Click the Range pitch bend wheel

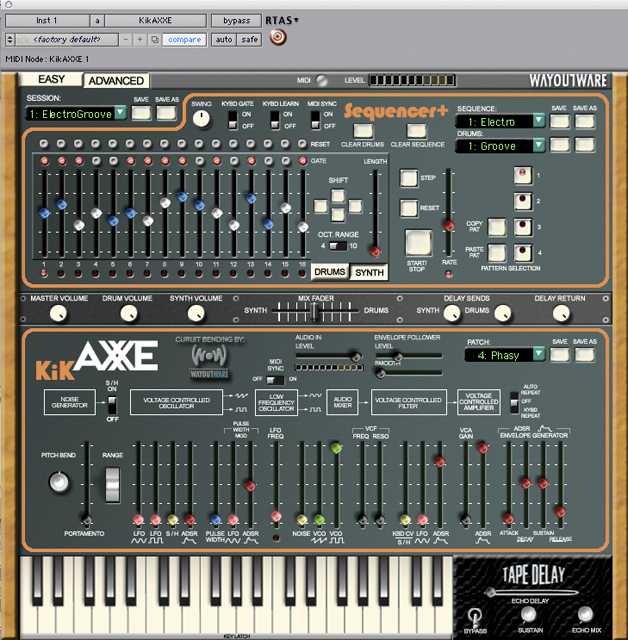click(112, 484)
